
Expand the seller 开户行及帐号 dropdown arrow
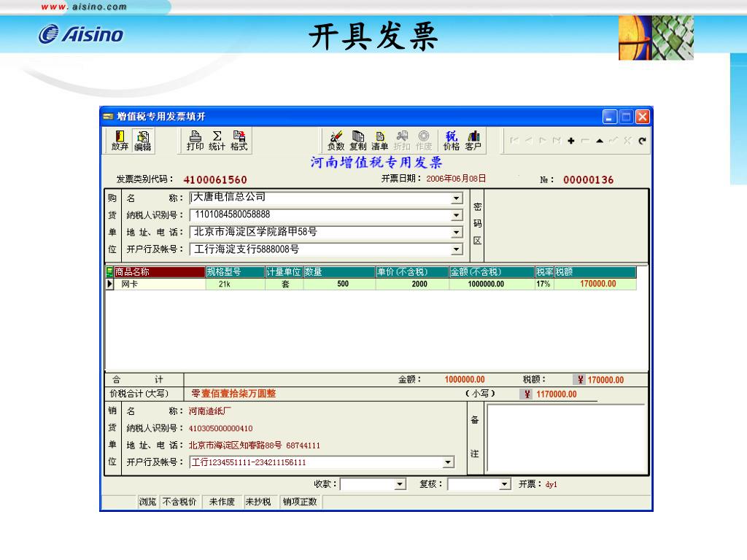[x=448, y=462]
